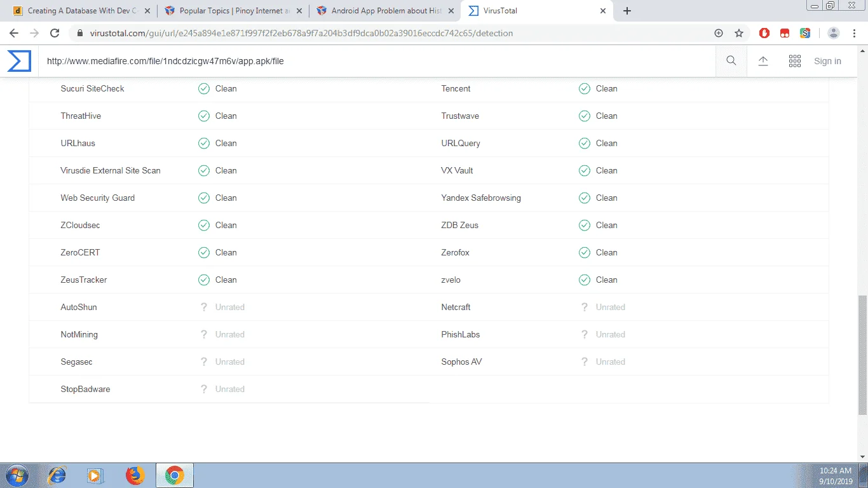
Task: Click Clean check icon for ThreatHive
Action: pos(203,116)
